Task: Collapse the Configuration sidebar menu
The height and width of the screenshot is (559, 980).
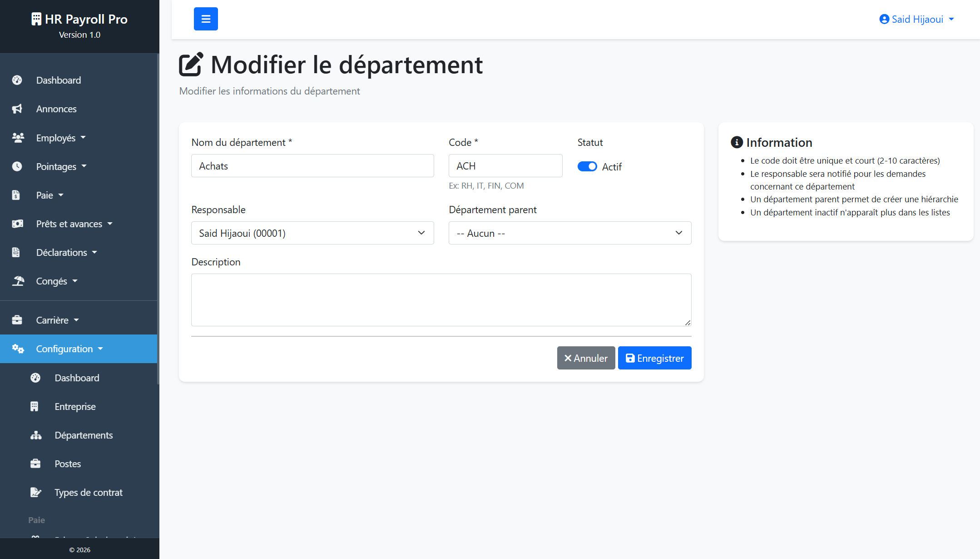Action: [x=79, y=349]
